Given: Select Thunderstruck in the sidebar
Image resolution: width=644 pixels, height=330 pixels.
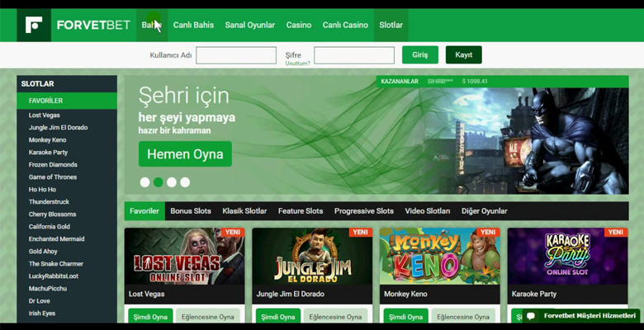Looking at the screenshot, I should coord(49,201).
